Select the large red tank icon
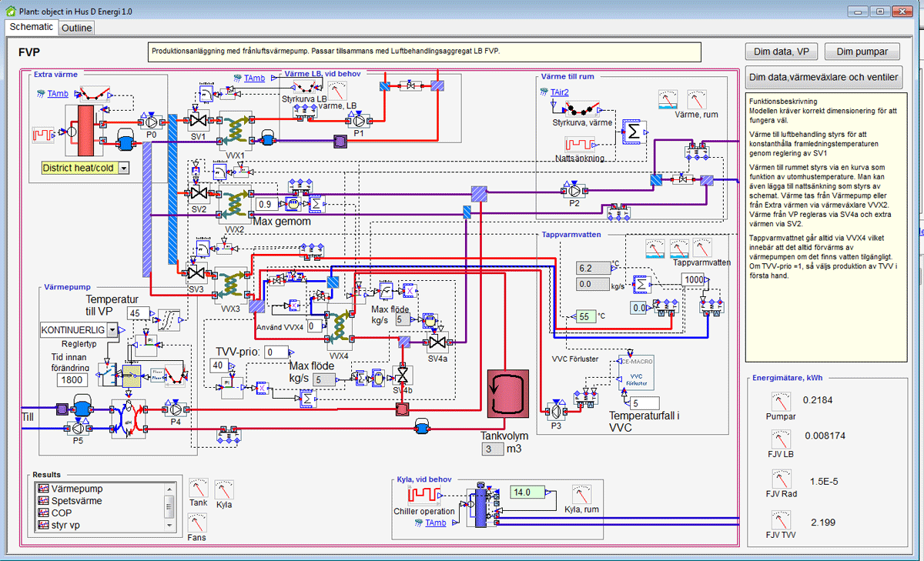This screenshot has height=561, width=924. click(507, 395)
